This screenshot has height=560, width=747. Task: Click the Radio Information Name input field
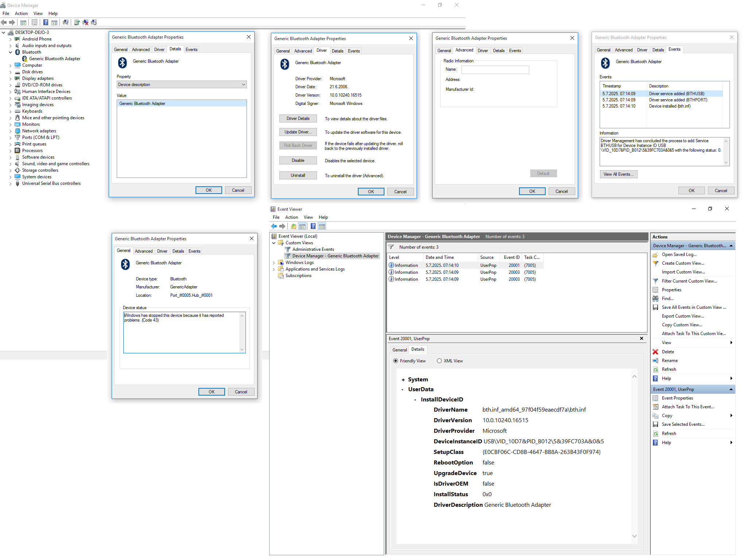[x=495, y=70]
